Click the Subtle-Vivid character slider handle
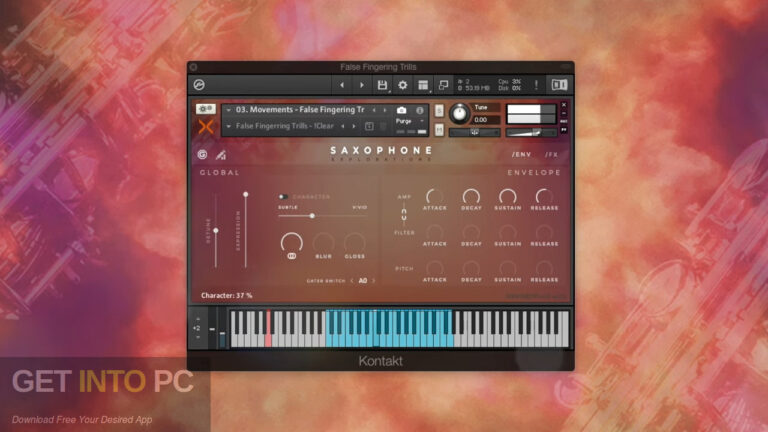The height and width of the screenshot is (432, 768). tap(312, 216)
